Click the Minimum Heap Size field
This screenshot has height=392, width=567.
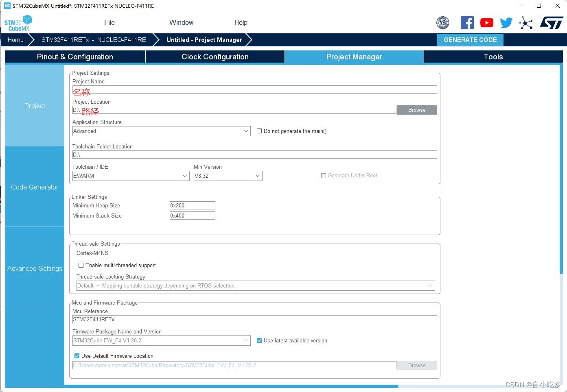click(x=193, y=205)
